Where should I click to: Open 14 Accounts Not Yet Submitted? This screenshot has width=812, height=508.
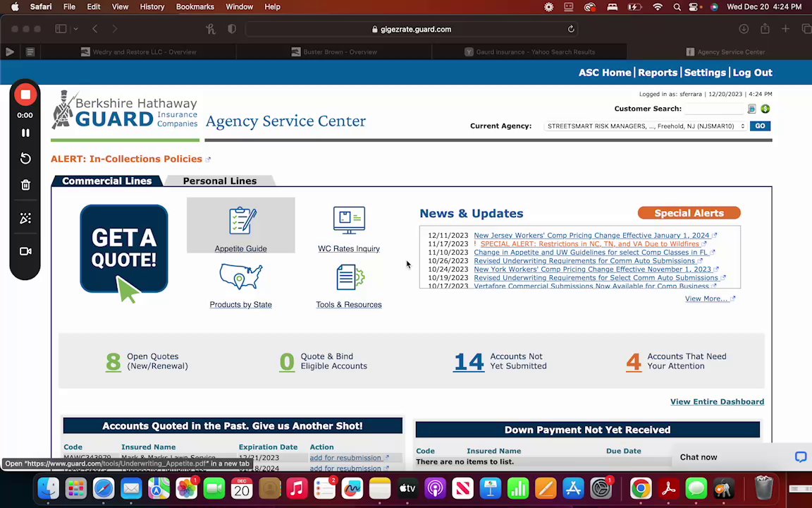469,361
